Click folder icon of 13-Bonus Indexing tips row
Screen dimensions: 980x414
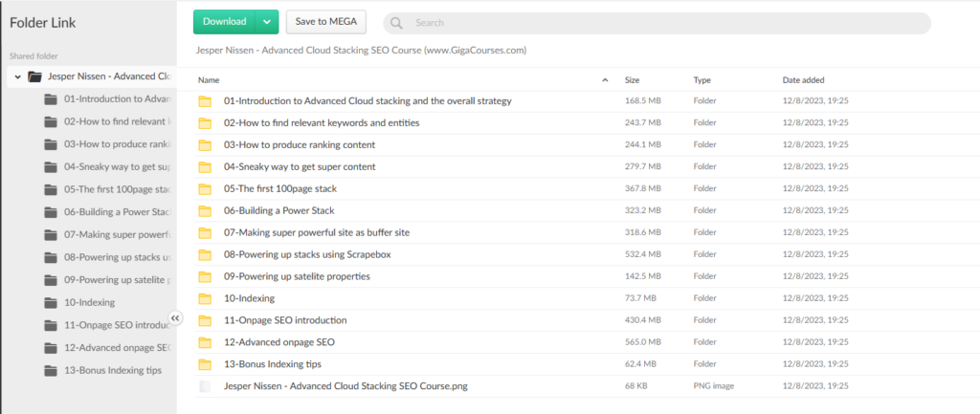click(205, 364)
